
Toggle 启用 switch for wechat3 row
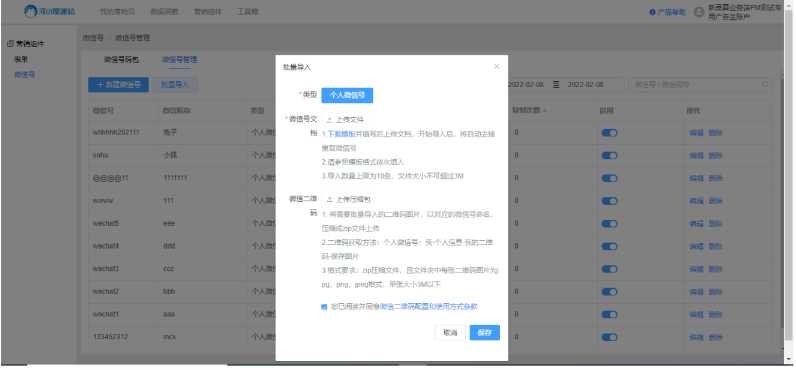[609, 269]
